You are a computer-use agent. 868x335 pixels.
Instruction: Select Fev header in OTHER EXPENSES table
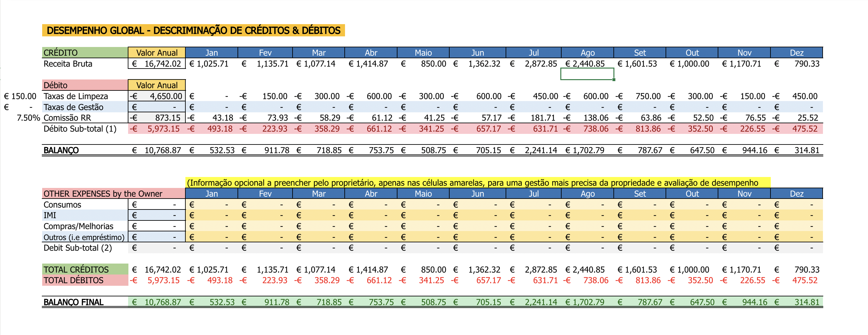(x=265, y=193)
